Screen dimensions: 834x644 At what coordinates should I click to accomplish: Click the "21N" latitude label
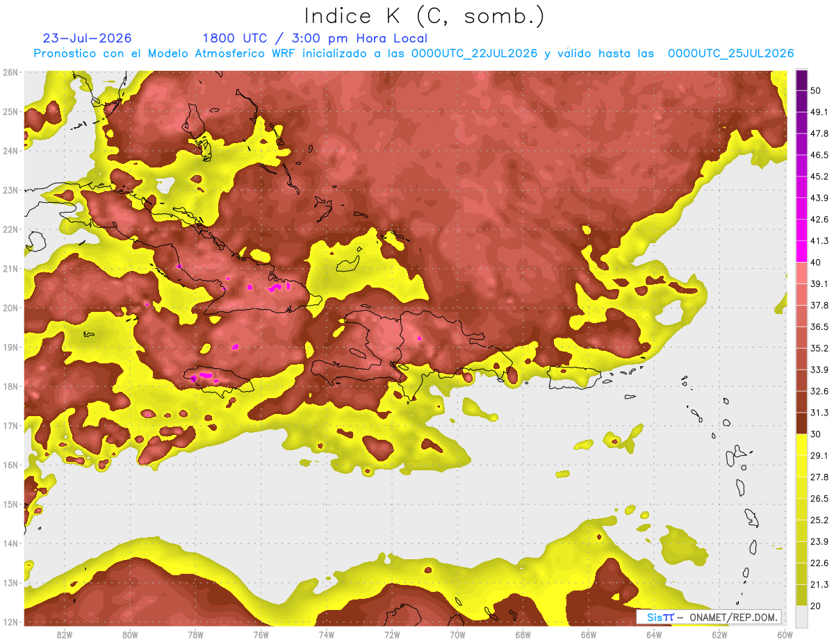tap(10, 269)
